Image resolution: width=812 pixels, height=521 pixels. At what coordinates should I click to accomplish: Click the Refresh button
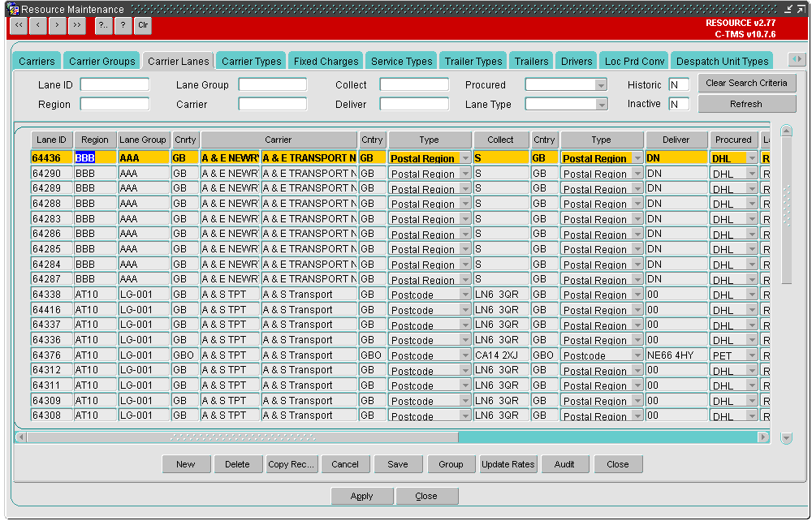(746, 104)
